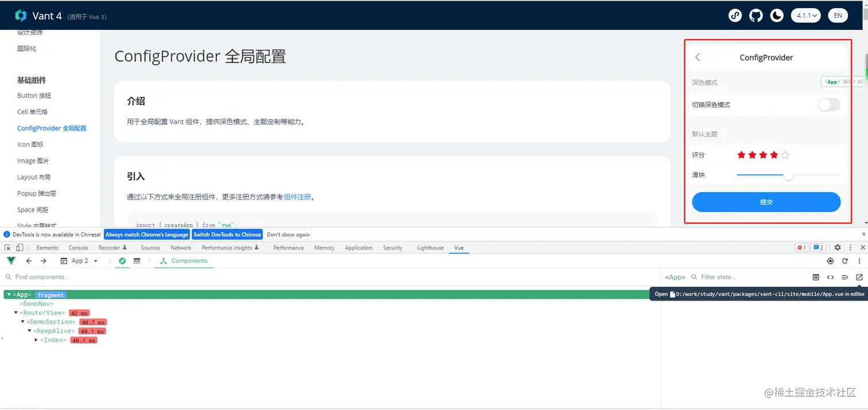The height and width of the screenshot is (410, 868).
Task: Click the Vue devtools forward arrow
Action: 44,261
